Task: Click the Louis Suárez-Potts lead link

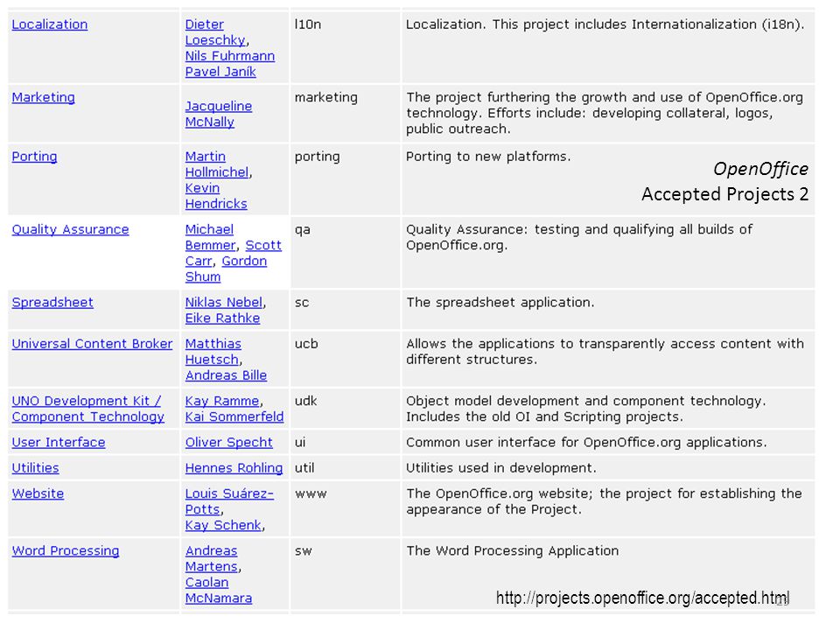Action: click(x=229, y=501)
